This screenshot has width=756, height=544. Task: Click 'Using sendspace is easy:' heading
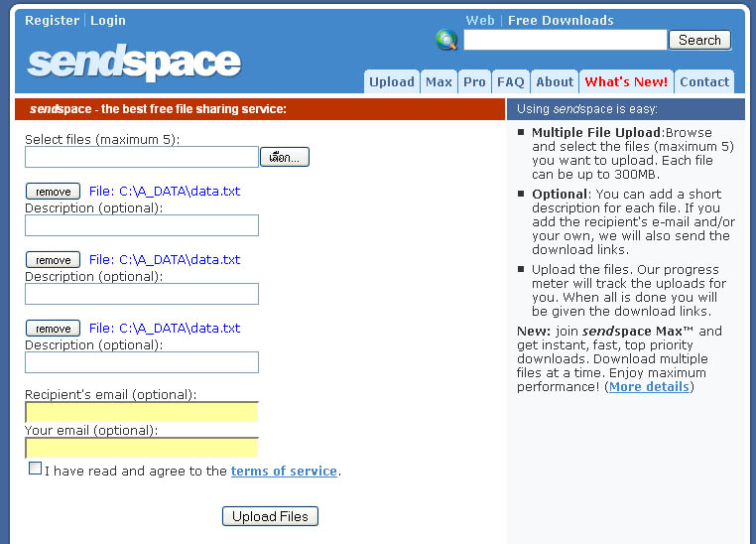[586, 109]
